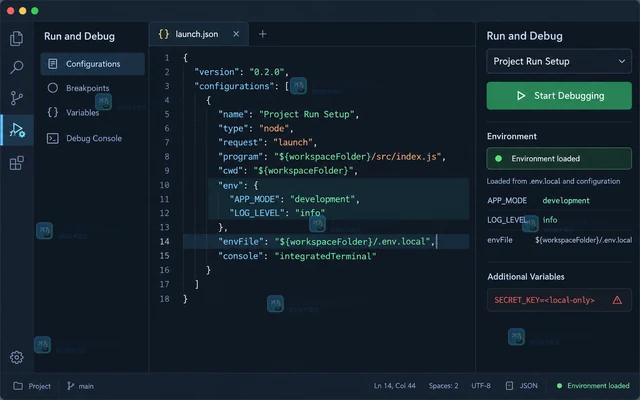Click line number 14 in gutter
The image size is (640, 400).
click(164, 242)
